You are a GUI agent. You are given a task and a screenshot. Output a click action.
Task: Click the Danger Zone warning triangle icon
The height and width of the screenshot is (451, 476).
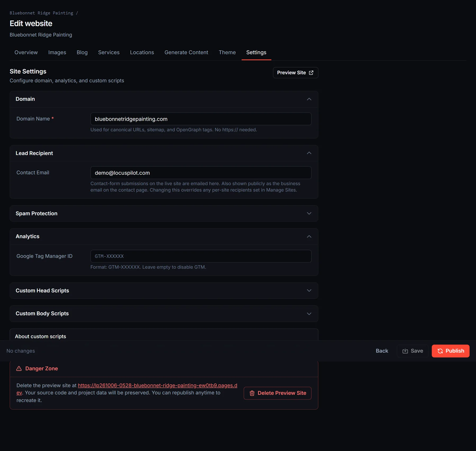pos(19,368)
